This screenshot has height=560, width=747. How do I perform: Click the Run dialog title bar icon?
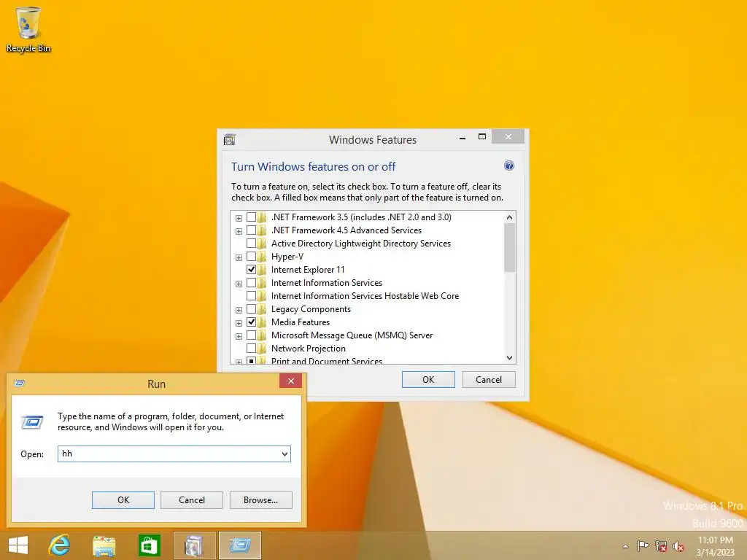point(20,384)
